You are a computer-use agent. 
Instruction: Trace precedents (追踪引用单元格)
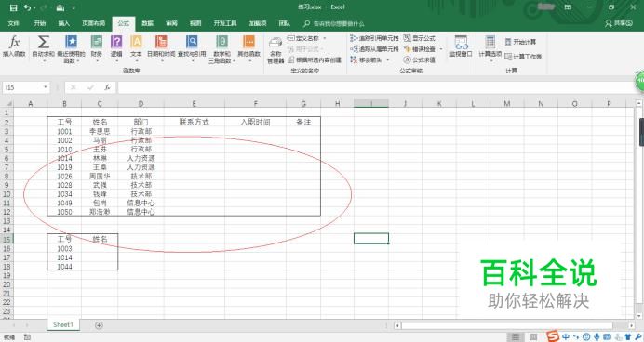point(374,38)
